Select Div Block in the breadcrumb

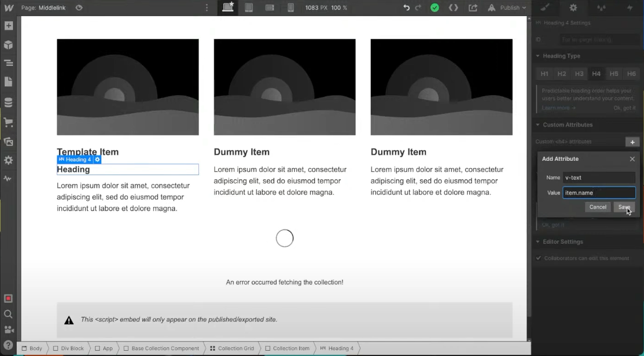[x=68, y=348]
